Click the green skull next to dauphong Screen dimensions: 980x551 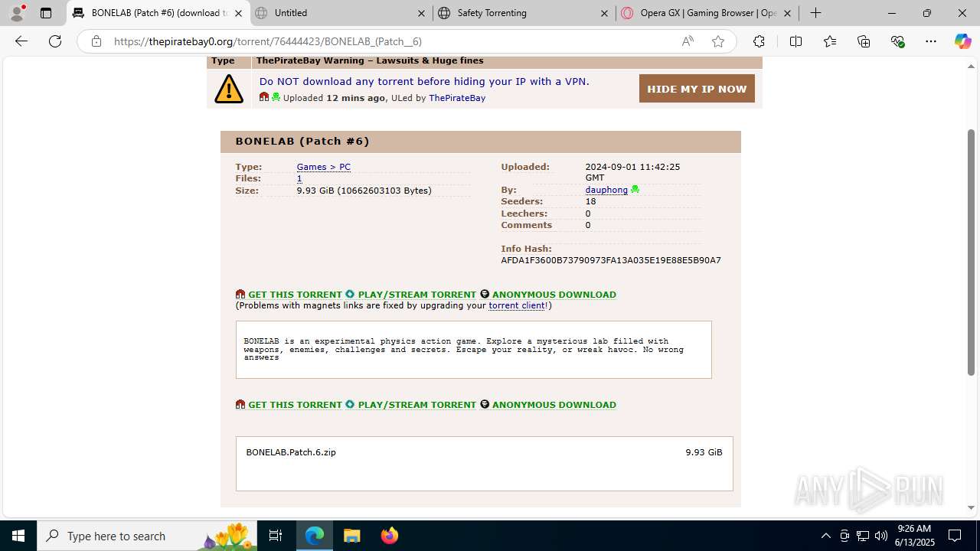tap(635, 190)
